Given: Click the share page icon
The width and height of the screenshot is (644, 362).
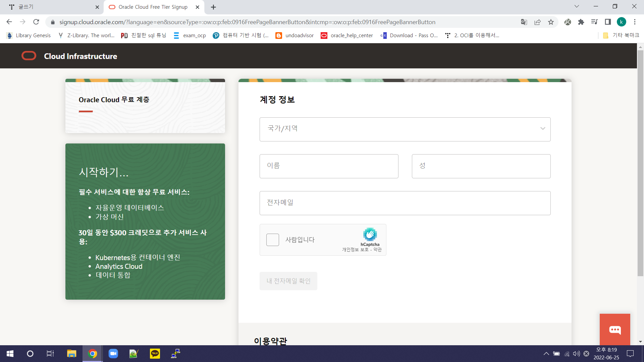Looking at the screenshot, I should click(x=537, y=22).
